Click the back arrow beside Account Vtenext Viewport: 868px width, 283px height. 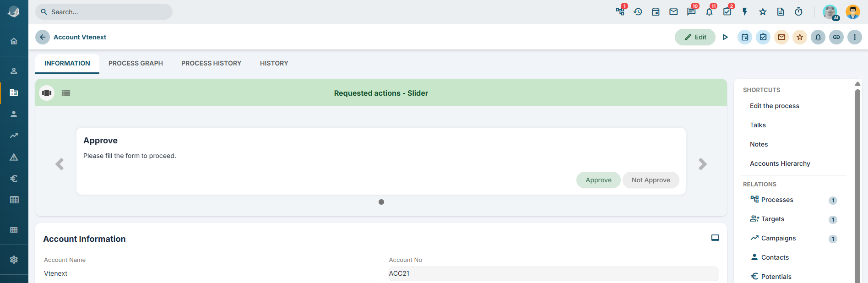(x=43, y=37)
